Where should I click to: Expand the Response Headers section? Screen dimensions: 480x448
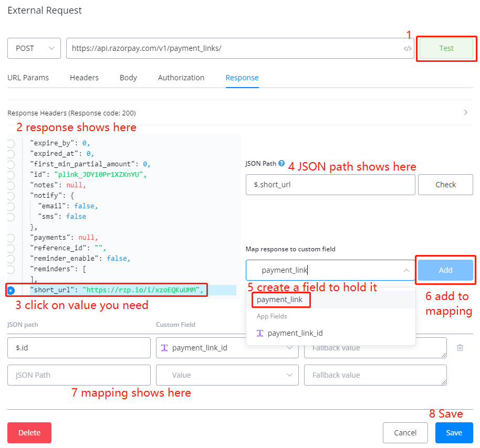click(x=465, y=113)
